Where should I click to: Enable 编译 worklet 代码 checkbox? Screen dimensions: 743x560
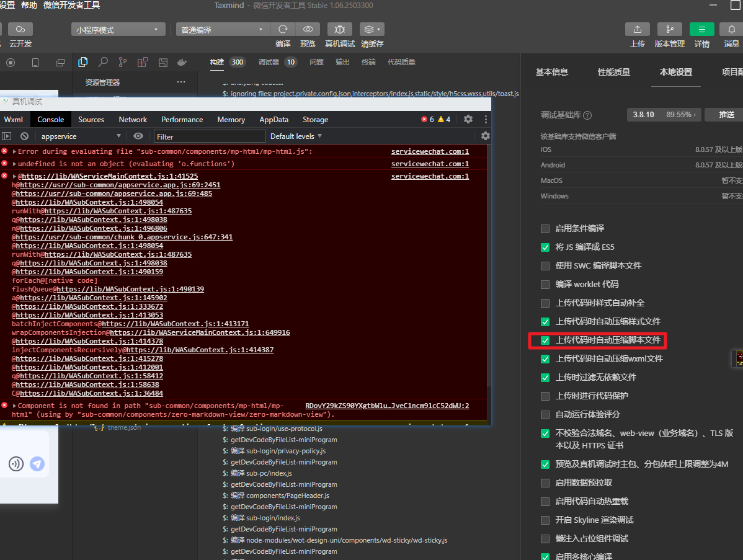(x=545, y=284)
